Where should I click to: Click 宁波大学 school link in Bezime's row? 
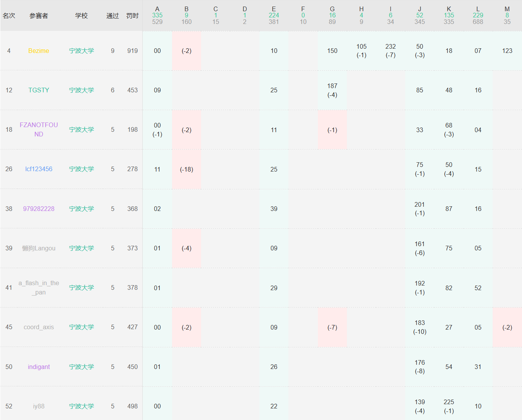(82, 51)
